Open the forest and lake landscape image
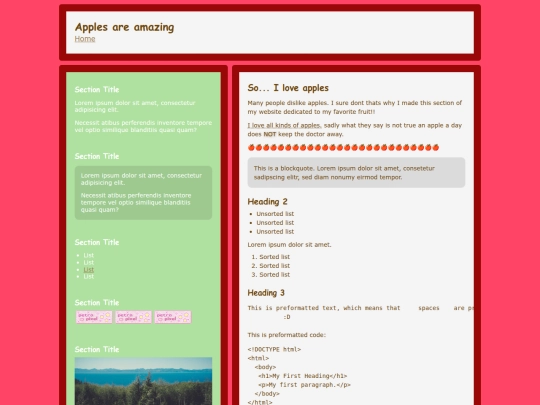 point(143,381)
